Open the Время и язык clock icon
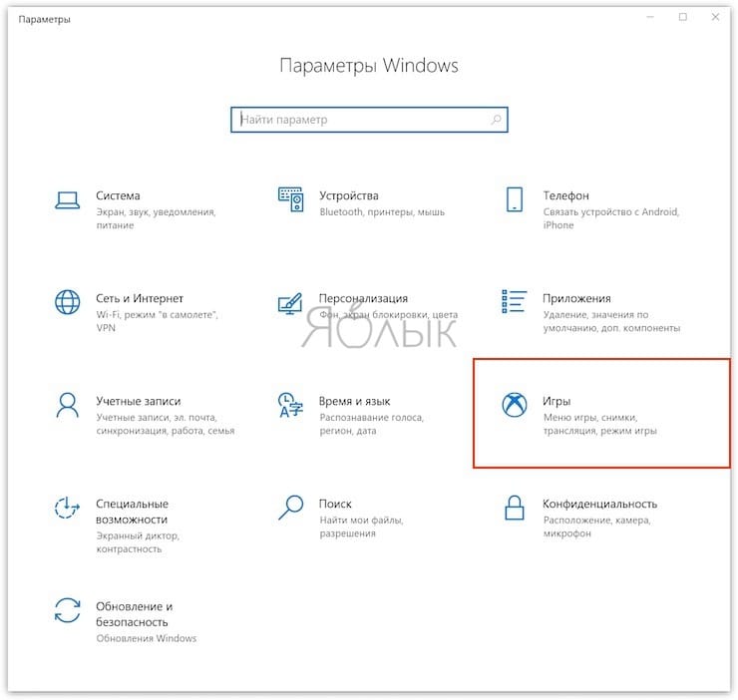The image size is (738, 700). pyautogui.click(x=290, y=405)
